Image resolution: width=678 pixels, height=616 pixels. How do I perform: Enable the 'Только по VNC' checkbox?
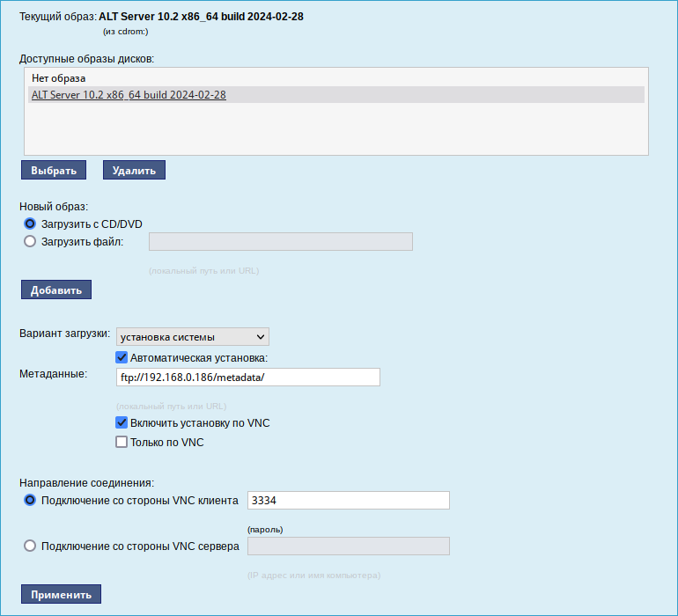click(x=122, y=442)
